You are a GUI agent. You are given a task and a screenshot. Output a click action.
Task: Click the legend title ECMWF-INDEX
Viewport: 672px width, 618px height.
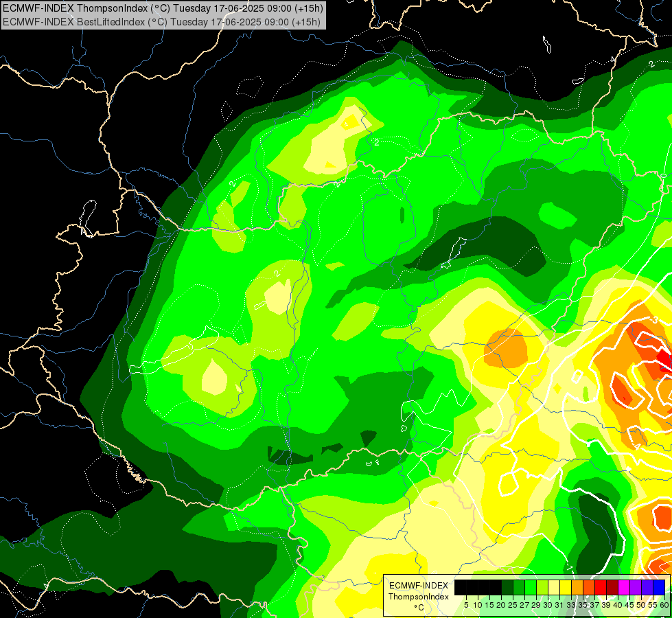point(419,586)
